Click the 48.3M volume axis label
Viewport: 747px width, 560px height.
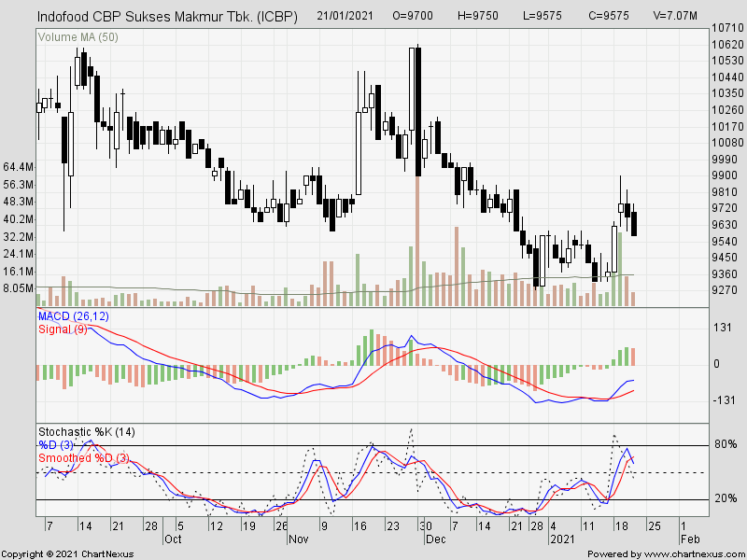(18, 202)
